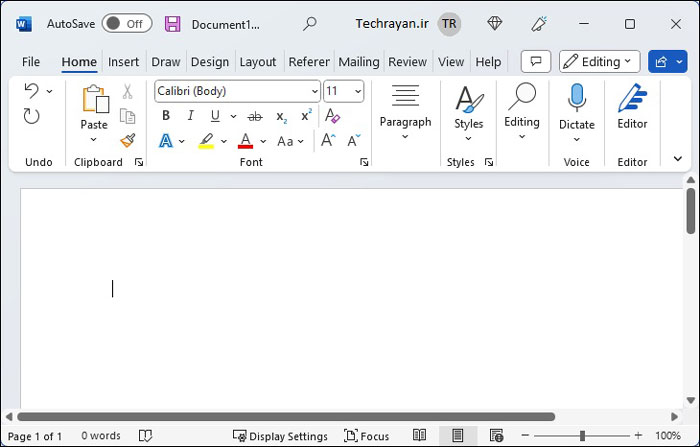The height and width of the screenshot is (447, 700).
Task: Decrease font size with A-down
Action: [354, 141]
